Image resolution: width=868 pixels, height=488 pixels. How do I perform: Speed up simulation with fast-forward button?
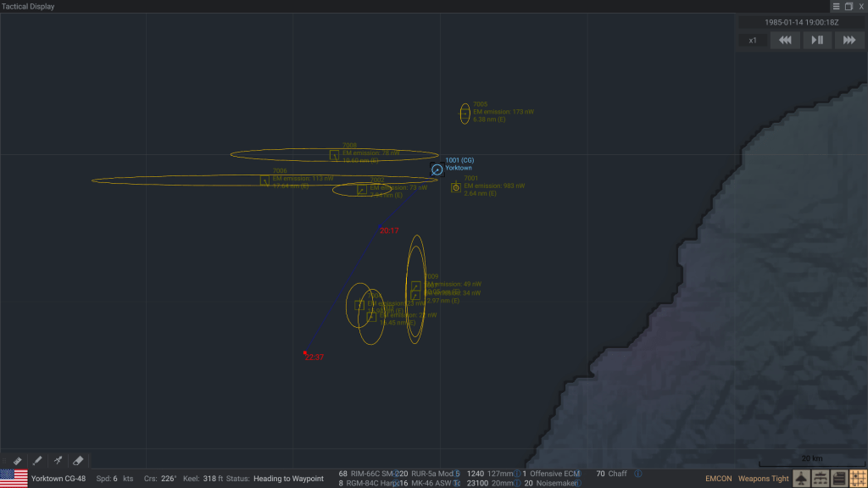click(849, 40)
